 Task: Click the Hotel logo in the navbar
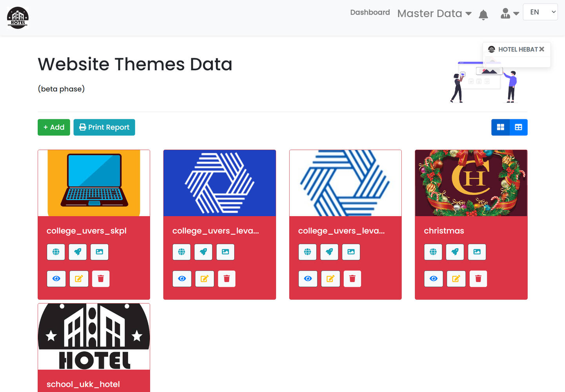coord(18,18)
